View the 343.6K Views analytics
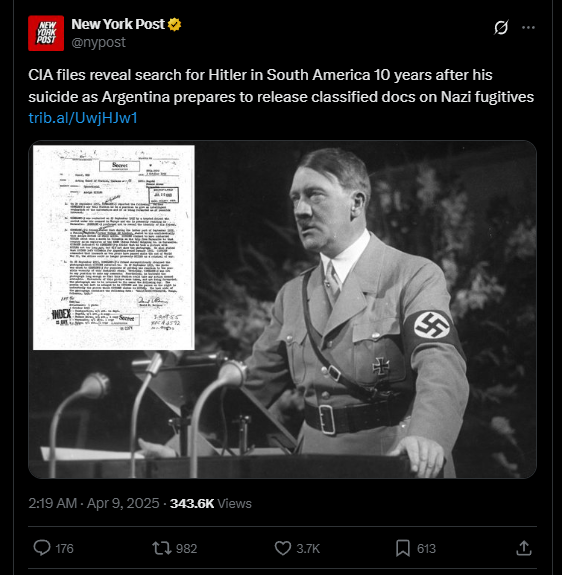The width and height of the screenshot is (562, 575). click(x=211, y=503)
